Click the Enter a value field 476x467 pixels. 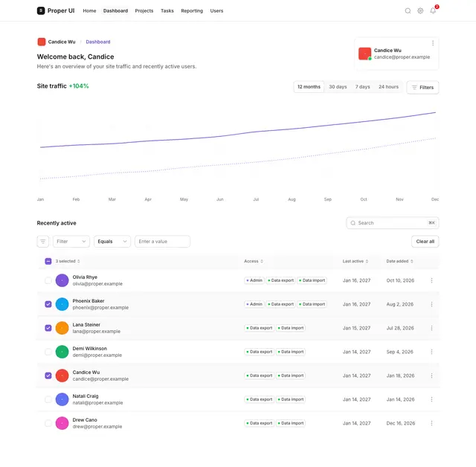162,242
